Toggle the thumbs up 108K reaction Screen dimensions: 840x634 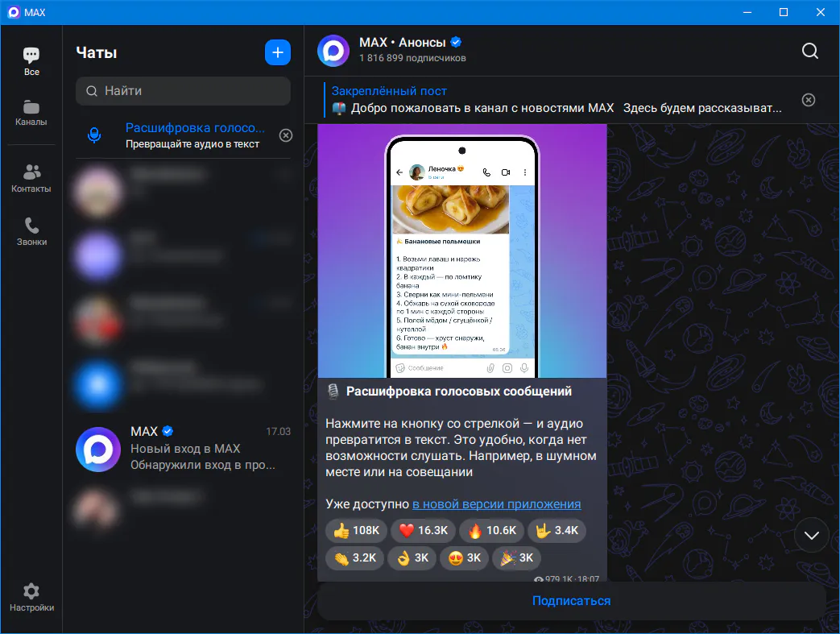(356, 531)
